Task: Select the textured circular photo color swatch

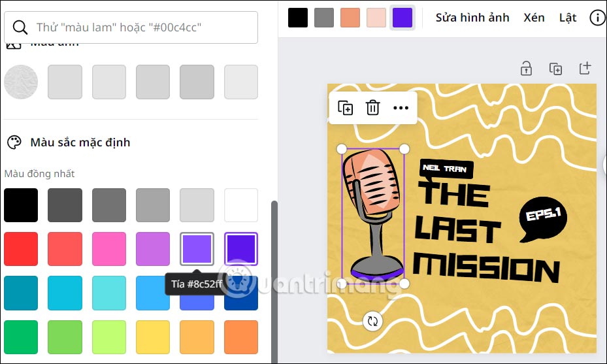Action: point(21,82)
